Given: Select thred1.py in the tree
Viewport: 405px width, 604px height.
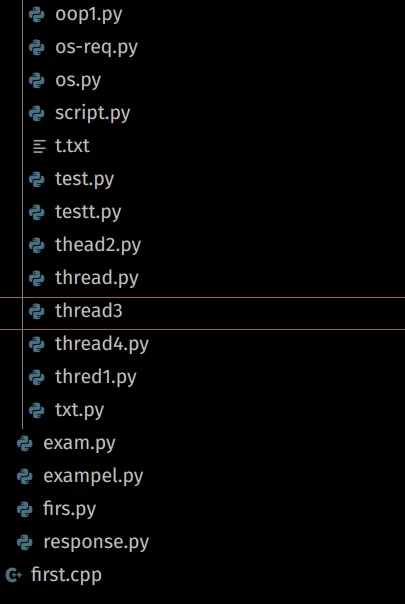Looking at the screenshot, I should (x=96, y=377).
